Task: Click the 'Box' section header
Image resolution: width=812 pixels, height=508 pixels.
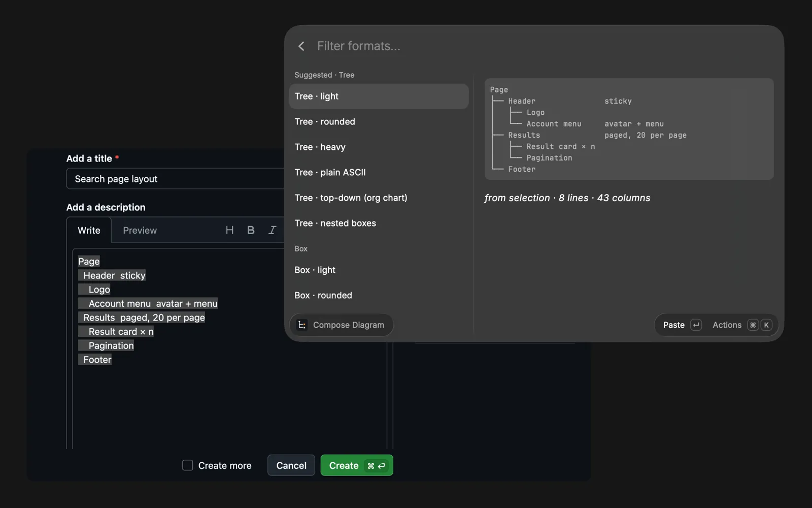Action: pyautogui.click(x=301, y=249)
